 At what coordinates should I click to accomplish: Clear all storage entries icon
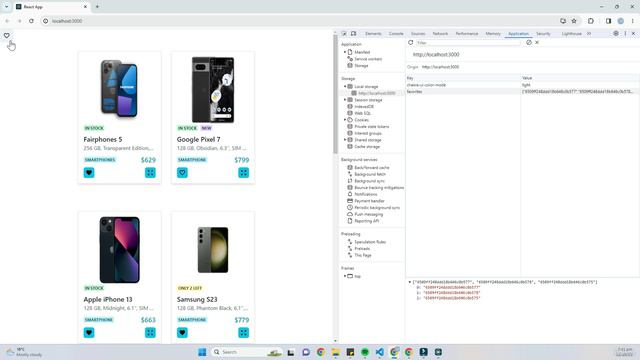(x=529, y=42)
